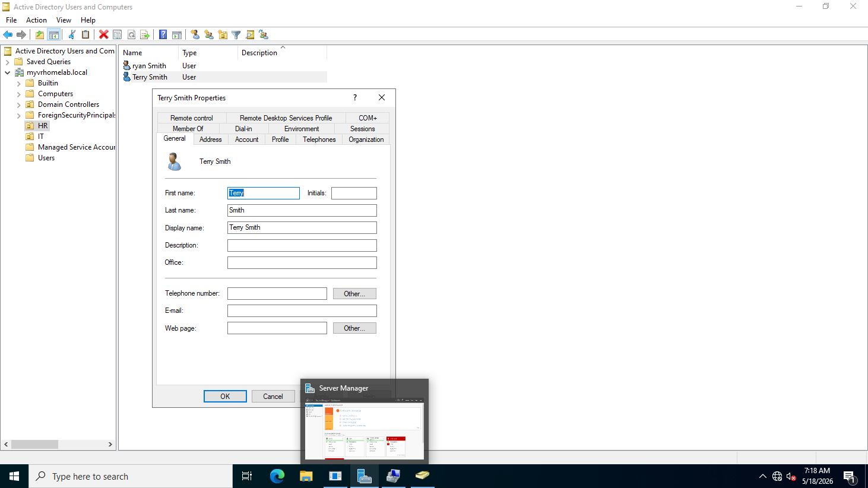The width and height of the screenshot is (868, 488).
Task: Collapse the myvrhomelab.local domain node
Action: pos(7,72)
